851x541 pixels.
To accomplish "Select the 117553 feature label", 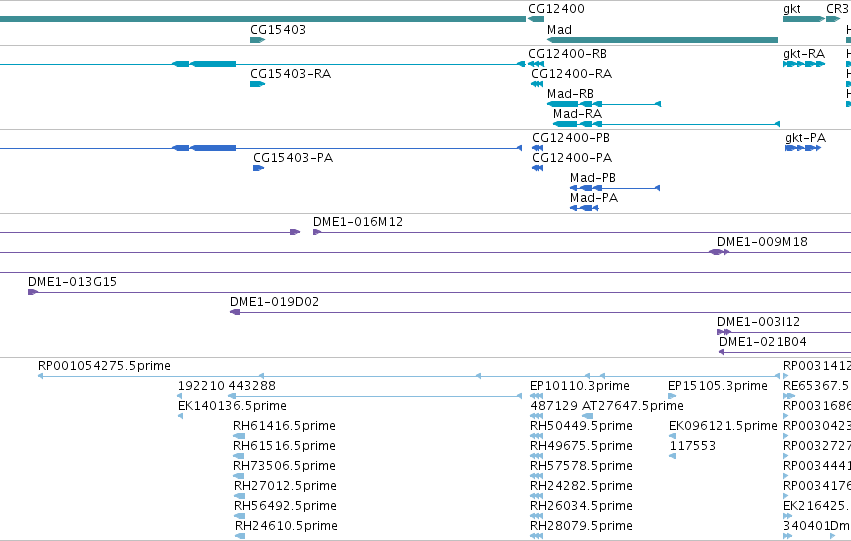I will click(x=693, y=446).
